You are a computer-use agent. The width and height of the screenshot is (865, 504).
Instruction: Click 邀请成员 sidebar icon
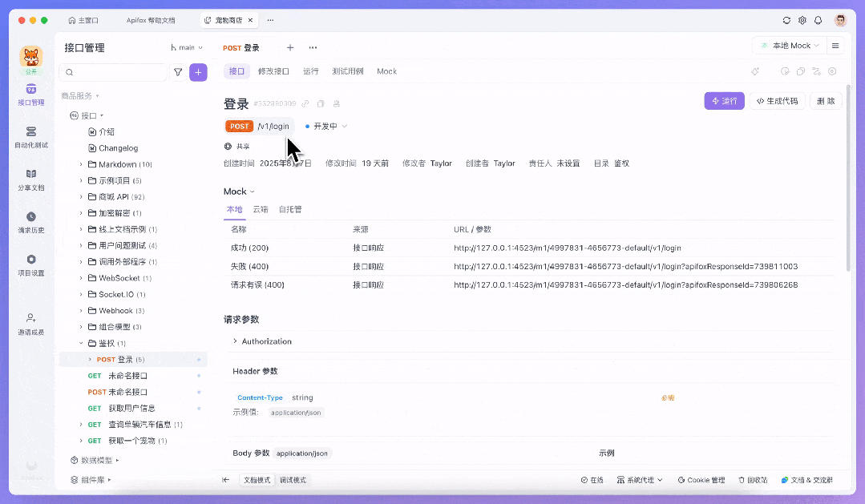[31, 324]
